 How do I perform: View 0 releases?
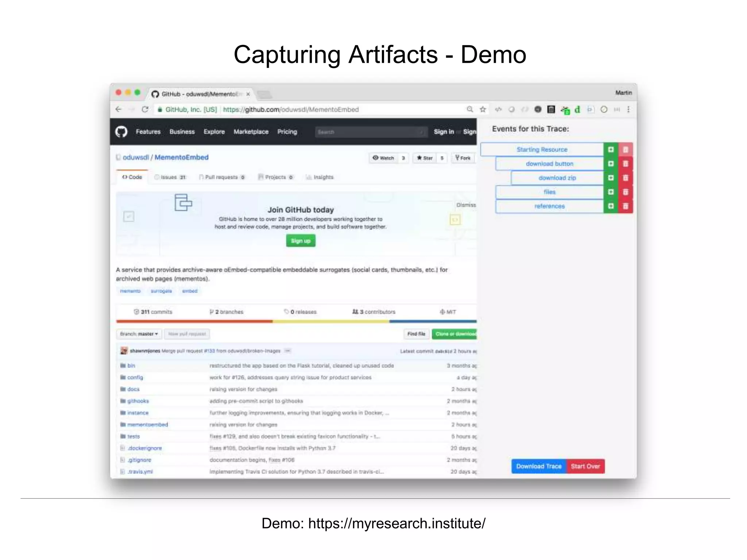[300, 312]
